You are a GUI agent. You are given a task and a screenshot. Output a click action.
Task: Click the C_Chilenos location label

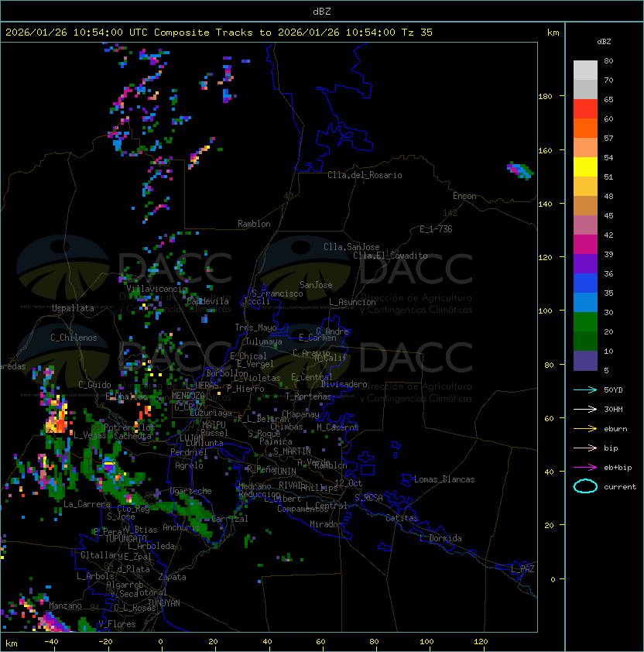pyautogui.click(x=74, y=338)
